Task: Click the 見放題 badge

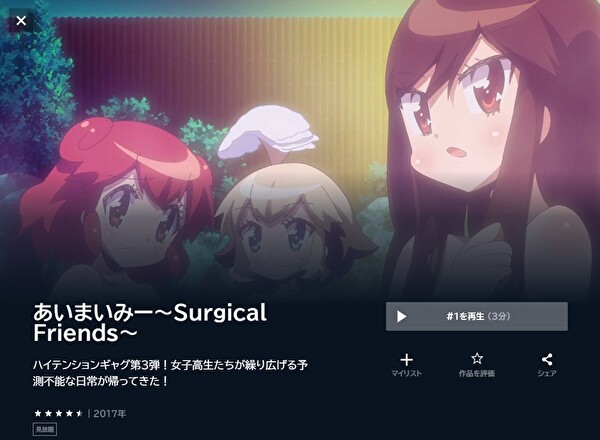Action: tap(45, 429)
